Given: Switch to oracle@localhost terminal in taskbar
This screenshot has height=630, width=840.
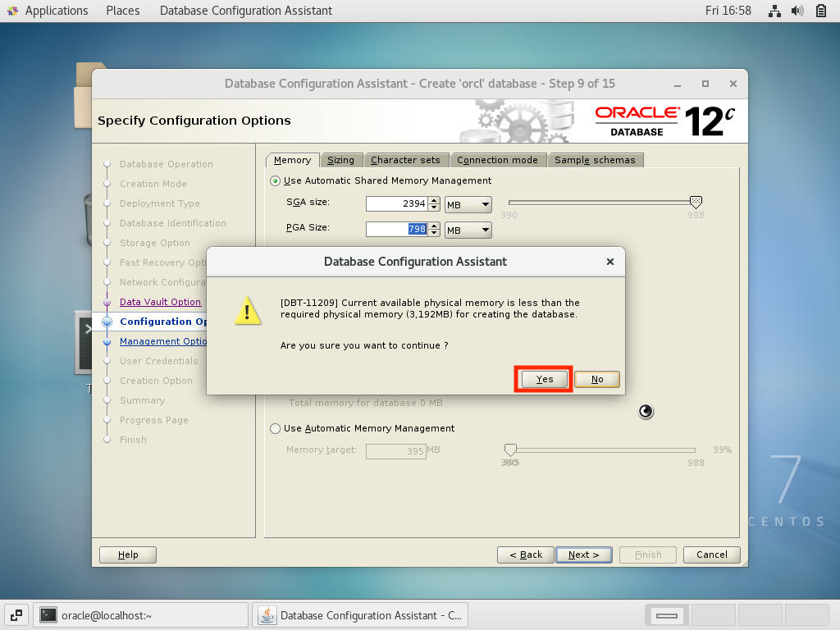Looking at the screenshot, I should pos(141,615).
